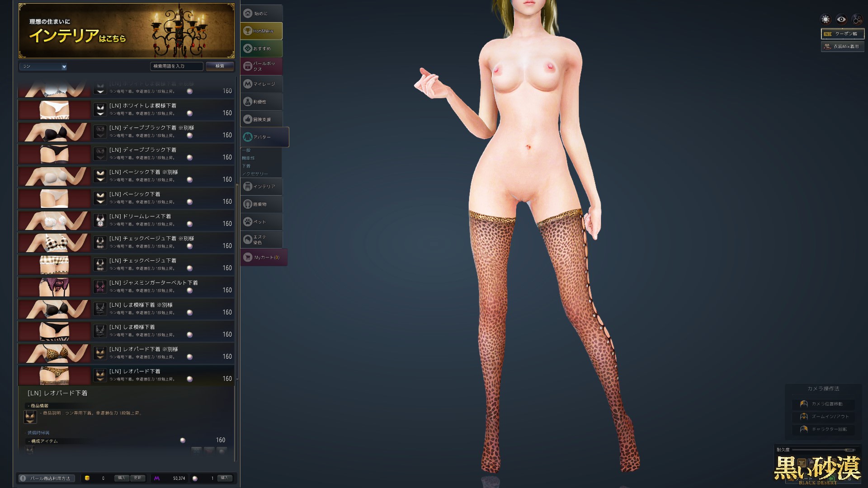Image resolution: width=868 pixels, height=488 pixels.
Task: Toggle the sun lighting icon
Action: pos(826,19)
